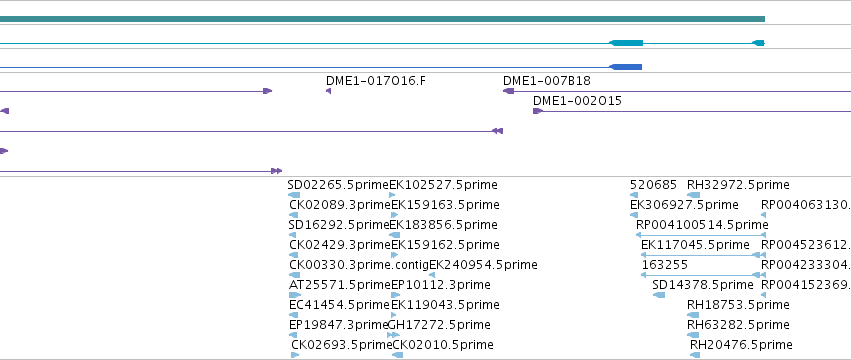Select the EK159162.5prime label
The image size is (851, 360).
pos(445,245)
